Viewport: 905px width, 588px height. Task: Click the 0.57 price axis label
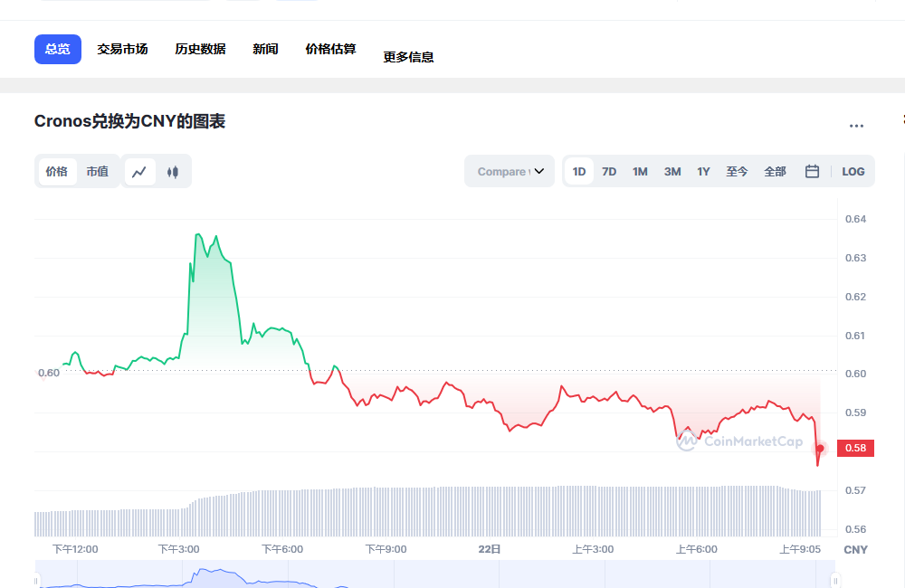[855, 490]
